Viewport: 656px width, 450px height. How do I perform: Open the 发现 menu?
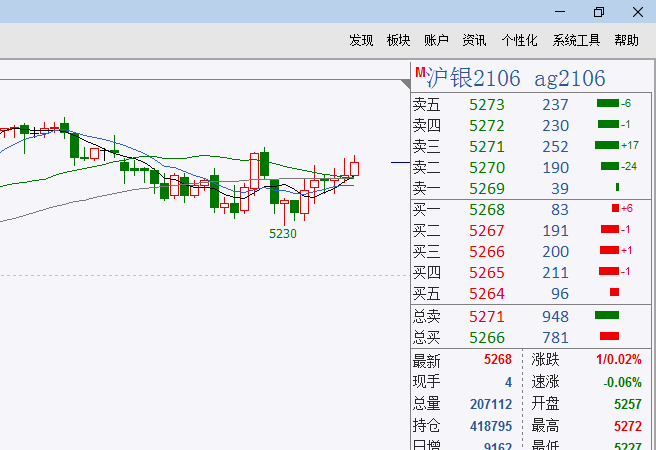coord(361,40)
